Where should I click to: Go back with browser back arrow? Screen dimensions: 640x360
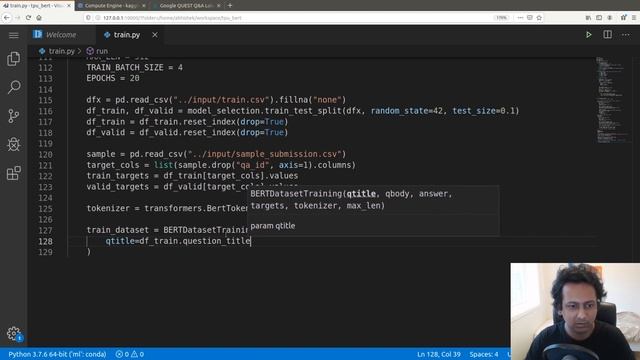7,18
